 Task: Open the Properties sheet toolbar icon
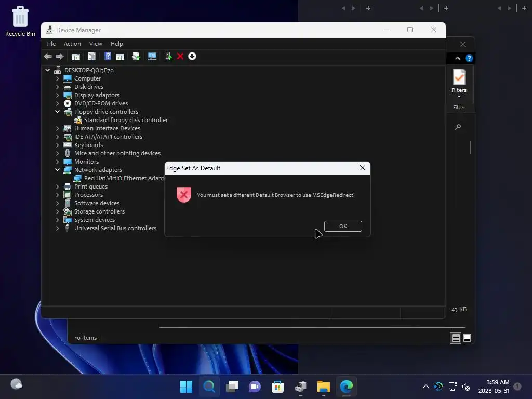point(91,56)
